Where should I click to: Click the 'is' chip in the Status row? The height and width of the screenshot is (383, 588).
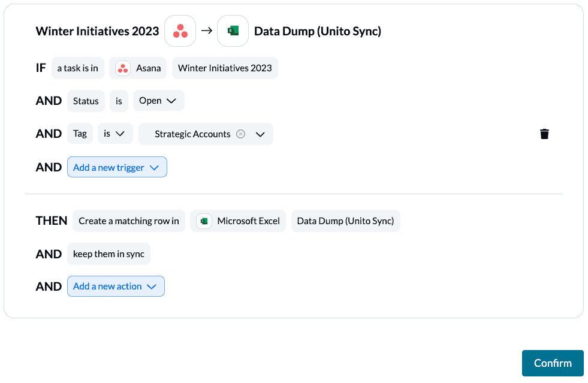119,101
